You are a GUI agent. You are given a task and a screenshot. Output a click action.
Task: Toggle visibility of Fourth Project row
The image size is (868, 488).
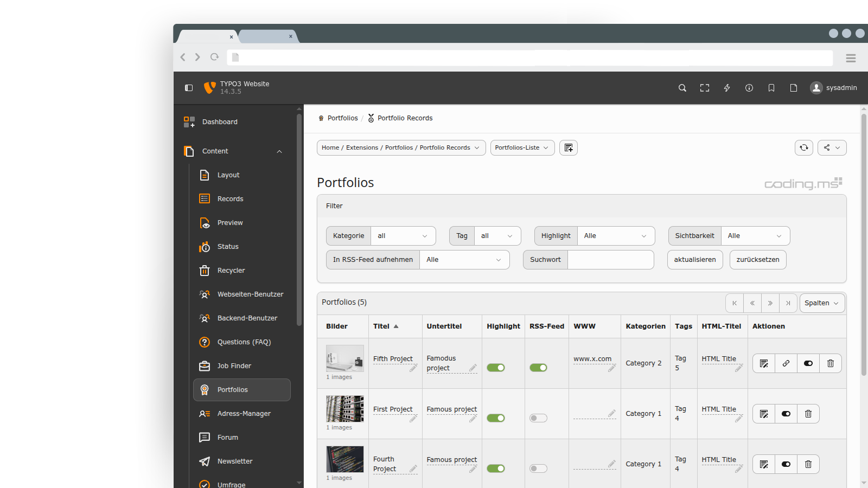[786, 464]
